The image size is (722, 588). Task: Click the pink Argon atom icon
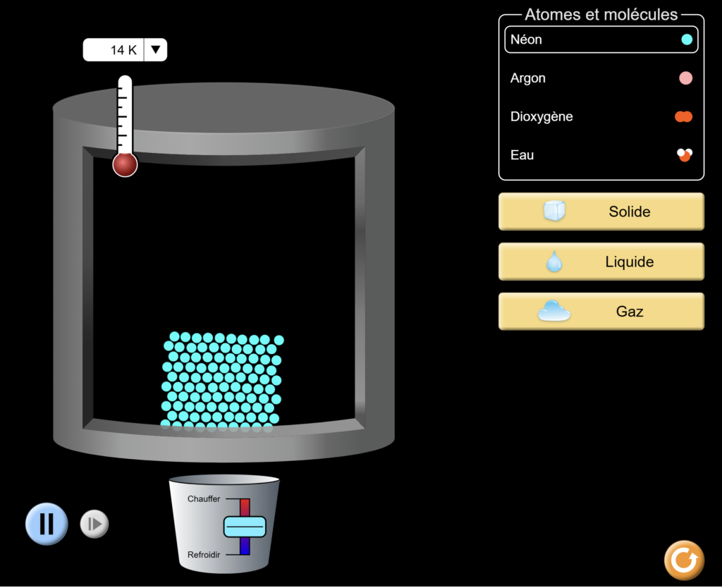[685, 78]
